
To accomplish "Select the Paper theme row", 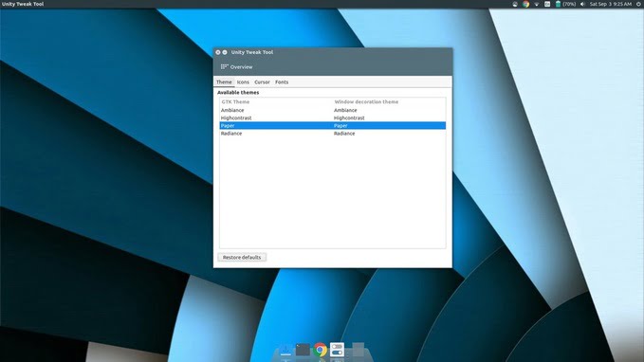I will coord(333,126).
